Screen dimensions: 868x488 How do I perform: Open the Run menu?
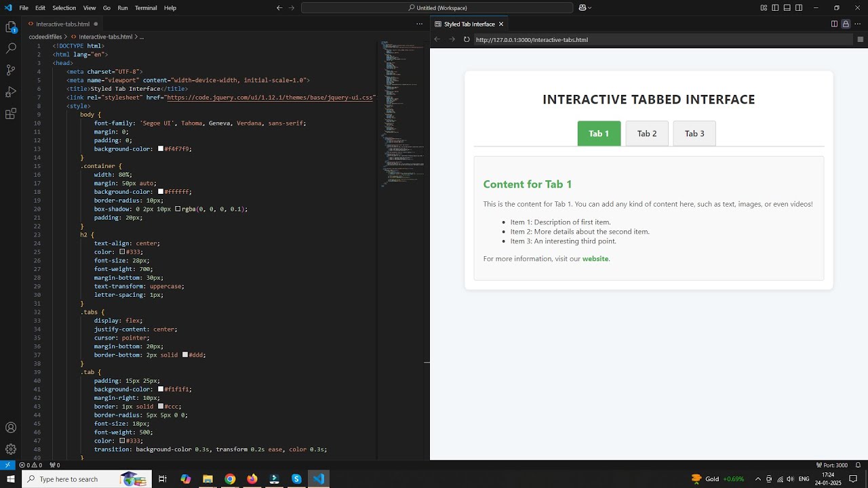point(123,7)
